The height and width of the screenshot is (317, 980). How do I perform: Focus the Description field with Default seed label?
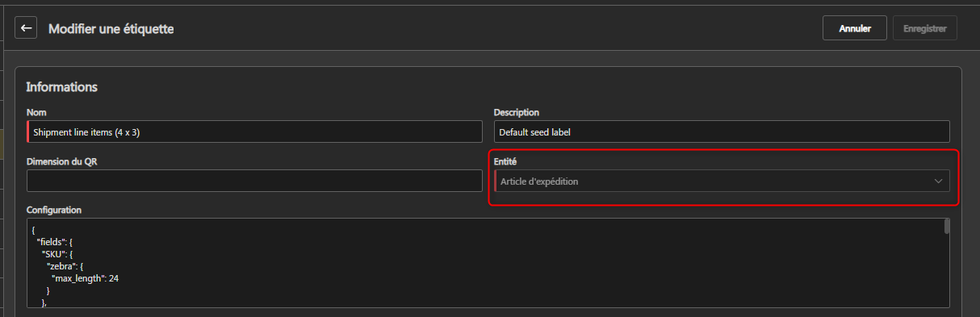[722, 131]
